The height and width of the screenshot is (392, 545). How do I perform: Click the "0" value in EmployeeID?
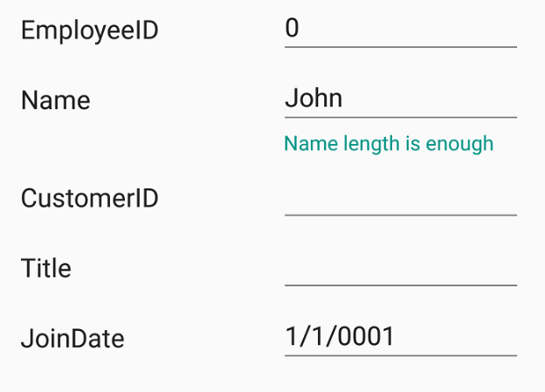(293, 29)
